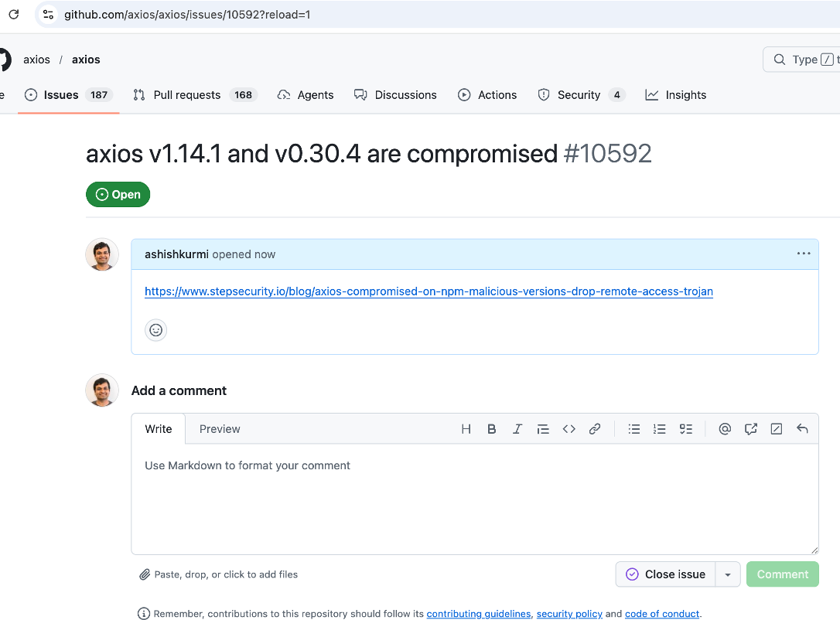Click the paperclip attach files icon

click(x=145, y=574)
